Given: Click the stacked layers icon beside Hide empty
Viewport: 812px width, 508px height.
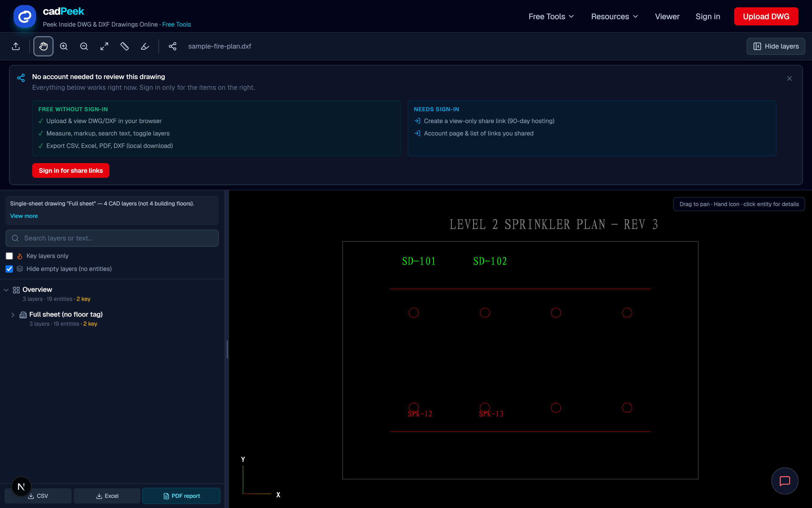Looking at the screenshot, I should 20,269.
